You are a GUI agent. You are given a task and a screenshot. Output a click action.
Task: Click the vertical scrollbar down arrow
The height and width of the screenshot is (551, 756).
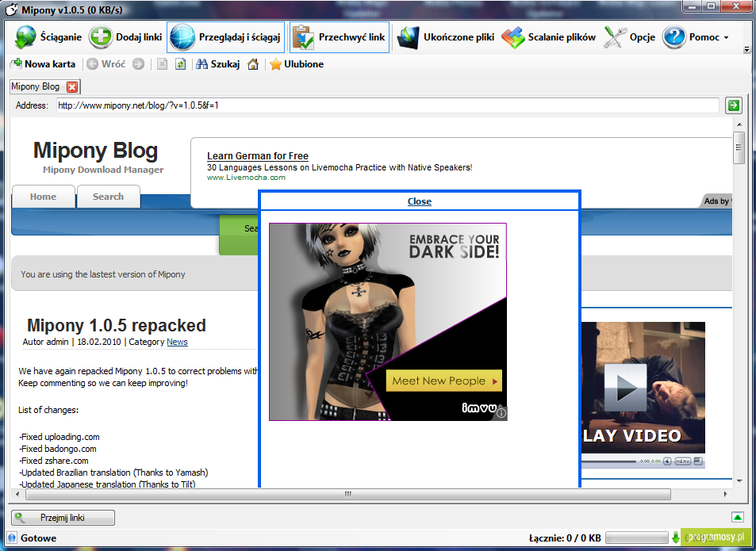739,480
